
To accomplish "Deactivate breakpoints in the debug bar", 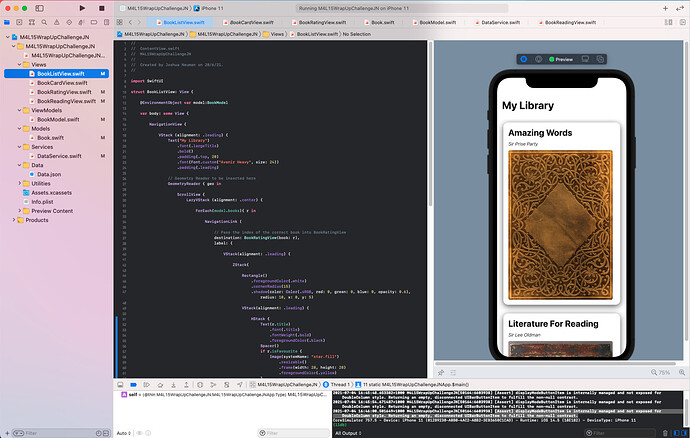I will (x=133, y=384).
